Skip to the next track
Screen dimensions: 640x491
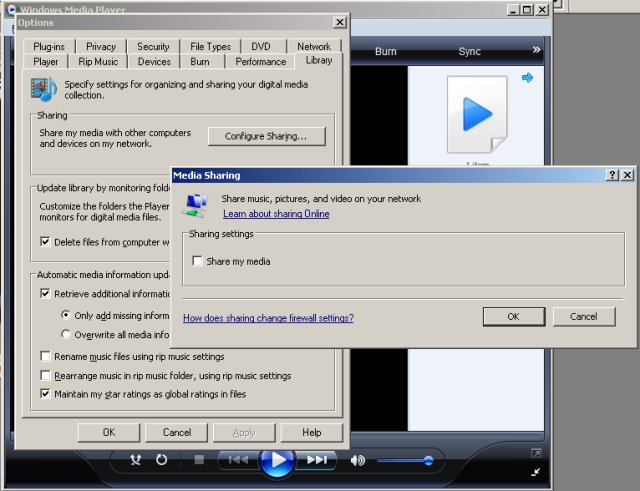(315, 460)
